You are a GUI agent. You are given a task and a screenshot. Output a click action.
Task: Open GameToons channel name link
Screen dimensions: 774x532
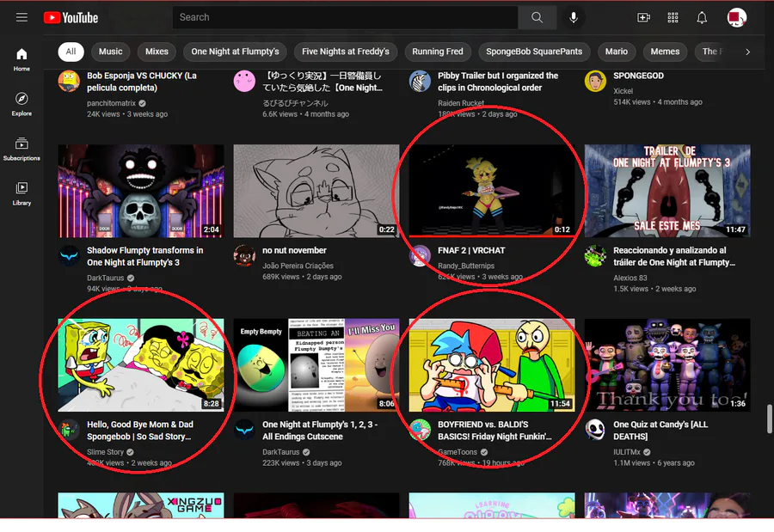point(458,452)
